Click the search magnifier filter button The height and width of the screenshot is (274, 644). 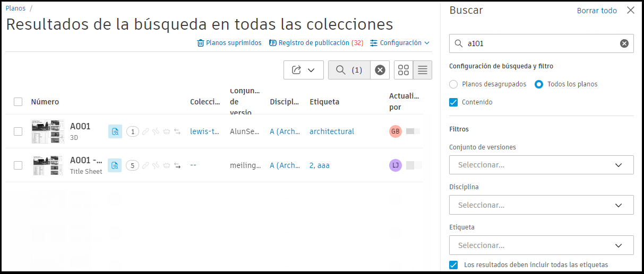click(x=349, y=70)
